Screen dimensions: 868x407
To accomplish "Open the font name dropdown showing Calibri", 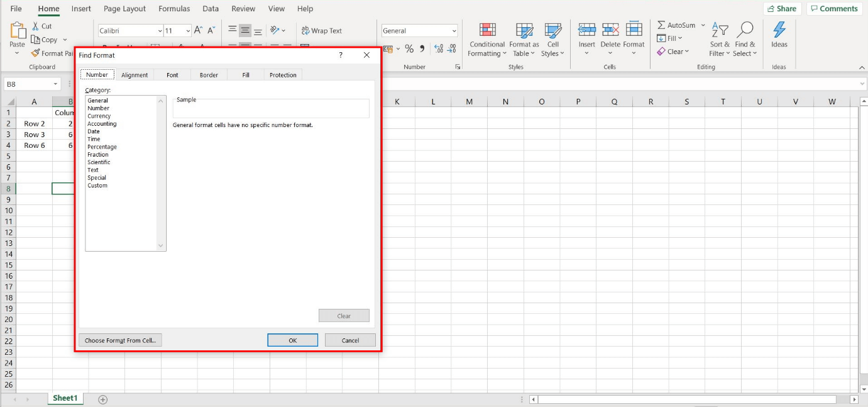I will 160,31.
